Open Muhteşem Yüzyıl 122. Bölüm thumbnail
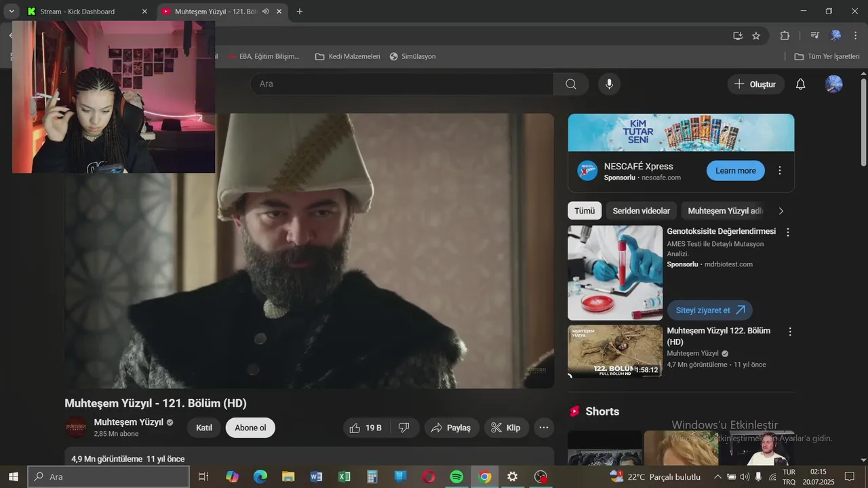This screenshot has width=868, height=488. (615, 351)
